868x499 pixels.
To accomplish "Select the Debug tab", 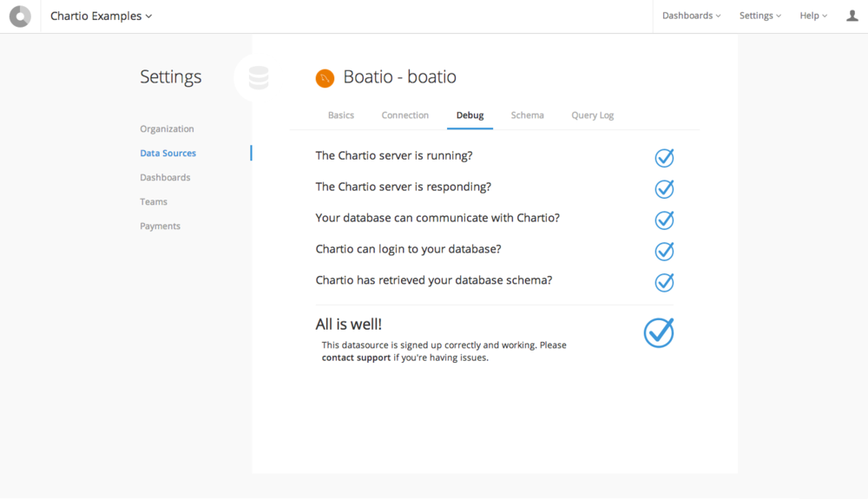I will (470, 115).
